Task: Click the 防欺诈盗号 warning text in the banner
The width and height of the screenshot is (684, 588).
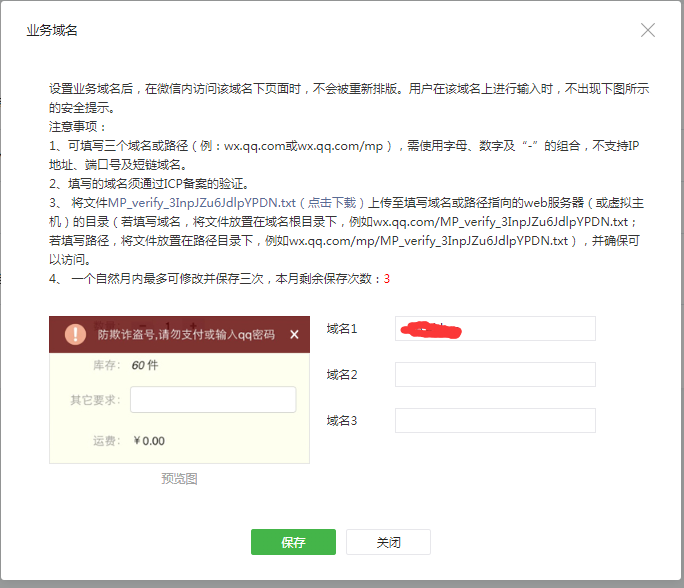Action: pyautogui.click(x=186, y=334)
